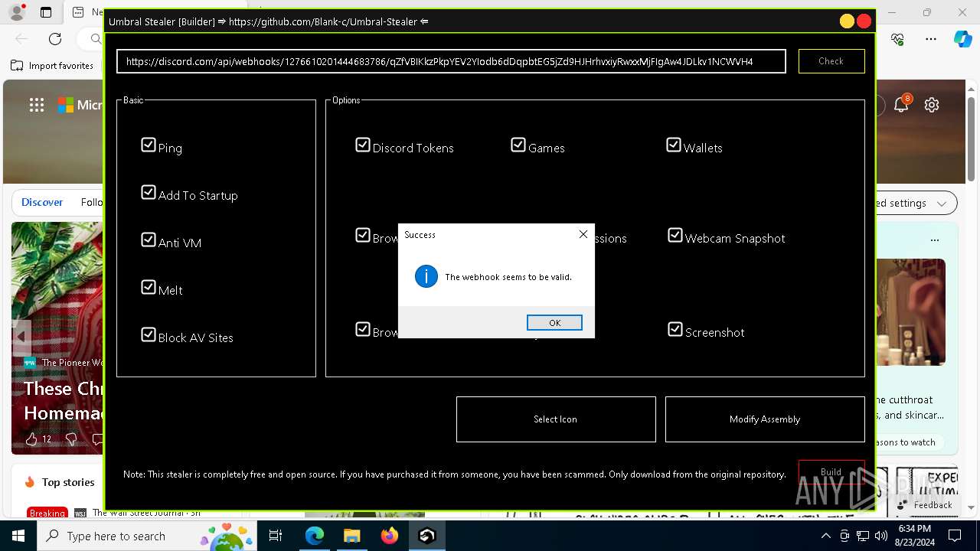The image size is (980, 551).
Task: Toggle the Games checkbox
Action: (518, 145)
